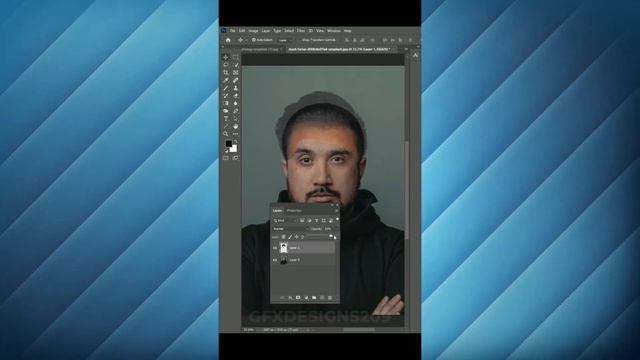Click the zoom percentage field in status bar
The image size is (640, 360).
coord(249,329)
